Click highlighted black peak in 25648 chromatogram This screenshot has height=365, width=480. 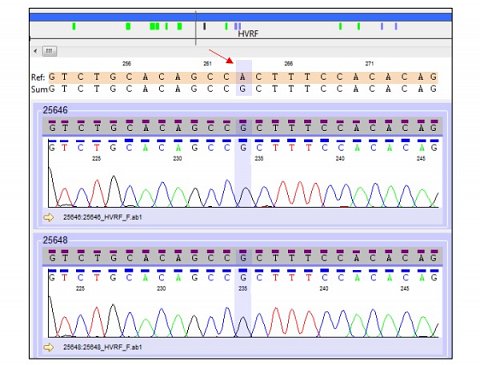(244, 327)
